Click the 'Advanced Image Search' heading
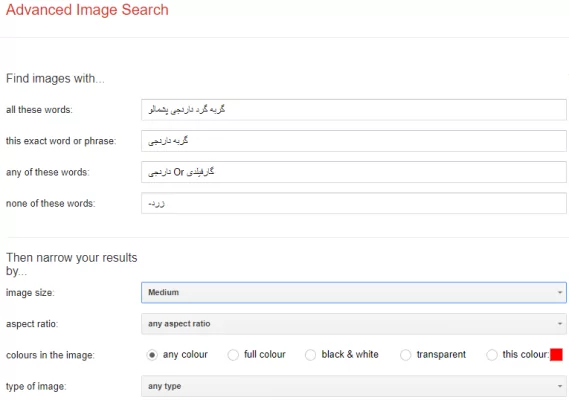Image resolution: width=569 pixels, height=400 pixels. coord(87,10)
